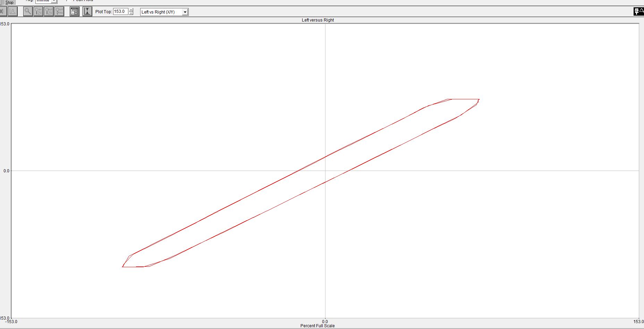Open the plot settings dialog icon
The width and height of the screenshot is (644, 329).
pos(75,11)
